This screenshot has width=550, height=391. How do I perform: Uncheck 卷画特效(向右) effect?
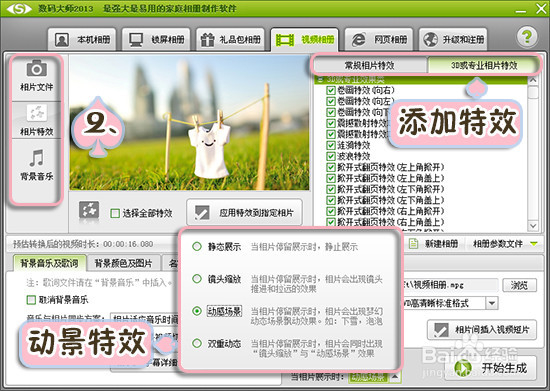click(330, 90)
